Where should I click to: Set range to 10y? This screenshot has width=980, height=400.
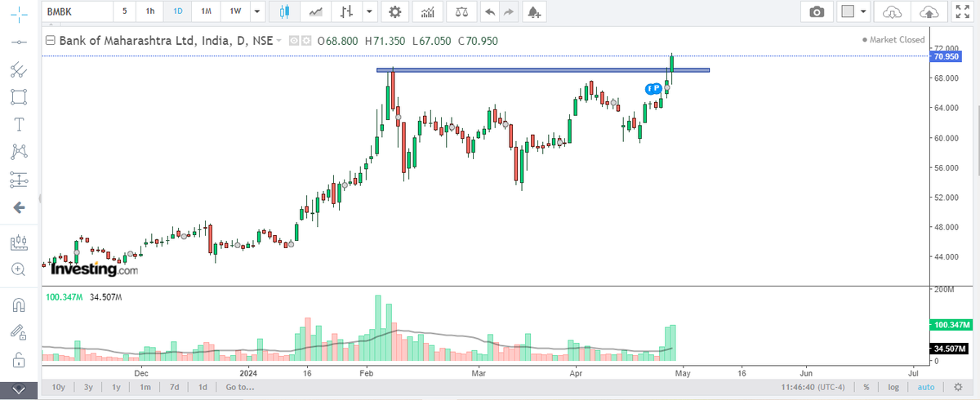coord(58,387)
